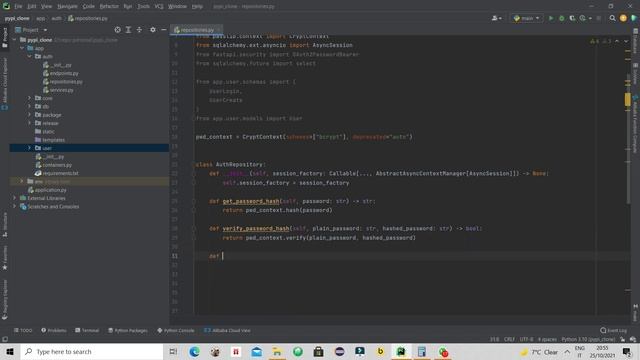640x360 pixels.
Task: Stop the running process button
Action: pos(599,18)
